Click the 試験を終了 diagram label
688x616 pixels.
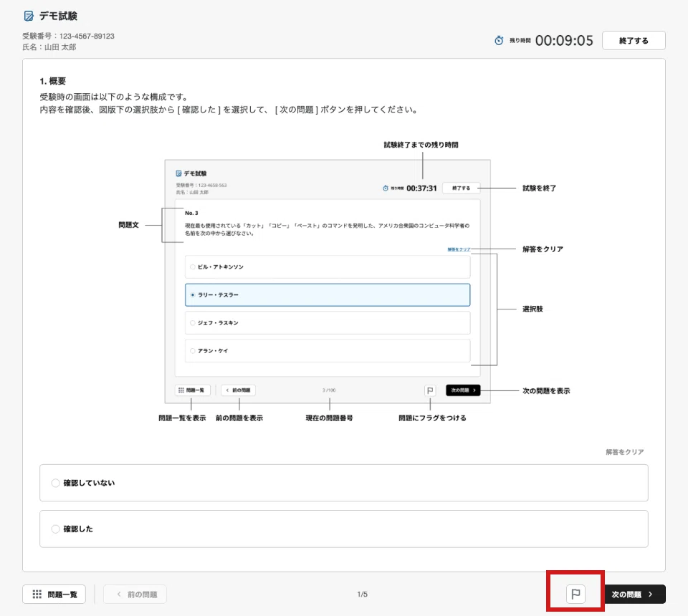(x=539, y=188)
